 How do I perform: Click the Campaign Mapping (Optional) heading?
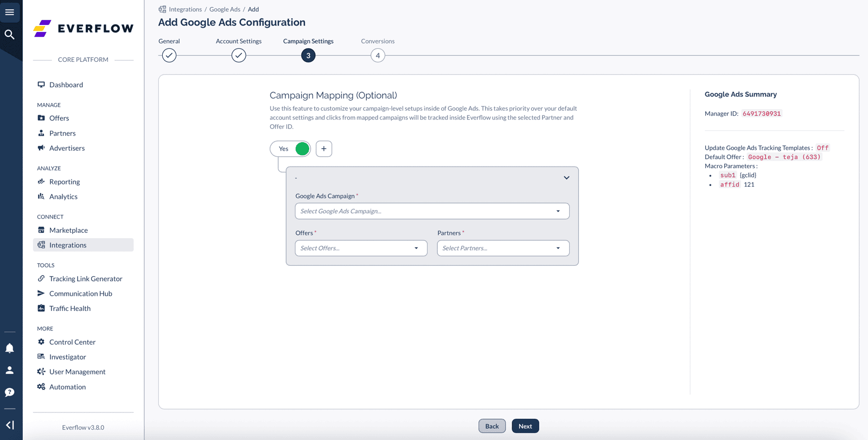coord(333,95)
